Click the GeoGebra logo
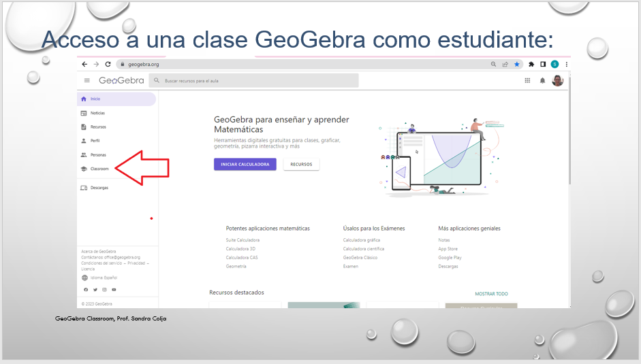Image resolution: width=641 pixels, height=364 pixels. click(121, 80)
